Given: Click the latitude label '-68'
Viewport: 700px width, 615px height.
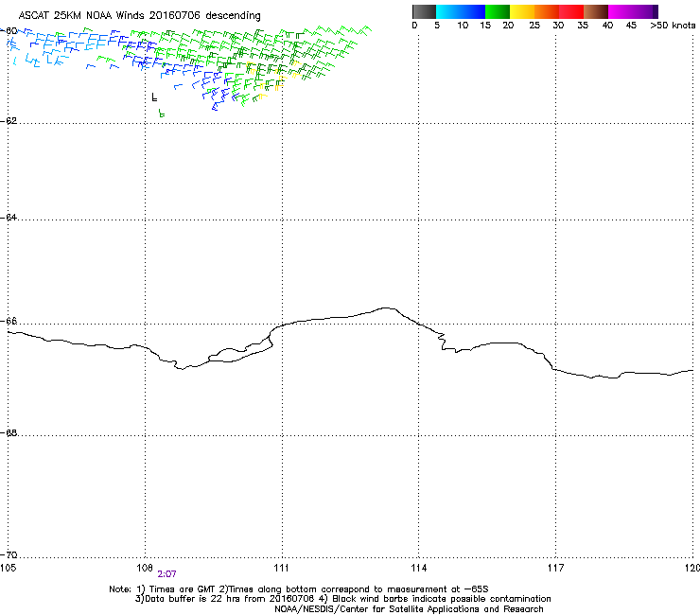Looking at the screenshot, I should pyautogui.click(x=9, y=432).
